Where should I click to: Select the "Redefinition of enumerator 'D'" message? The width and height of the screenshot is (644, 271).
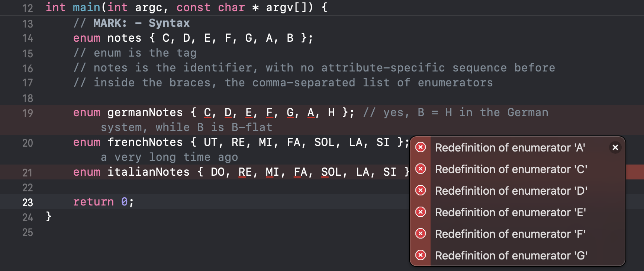511,191
